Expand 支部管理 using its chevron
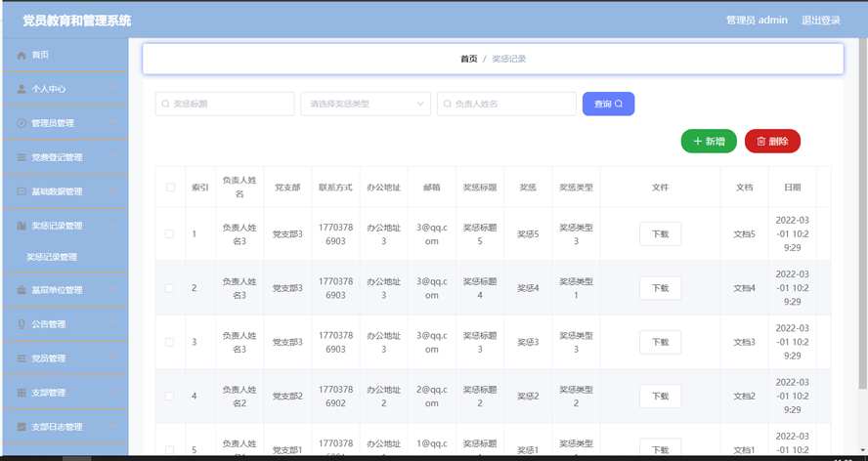 coord(113,393)
